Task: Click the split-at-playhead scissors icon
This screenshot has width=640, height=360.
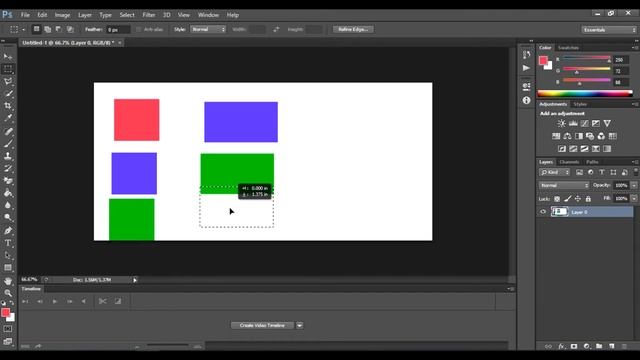Action: pyautogui.click(x=102, y=301)
